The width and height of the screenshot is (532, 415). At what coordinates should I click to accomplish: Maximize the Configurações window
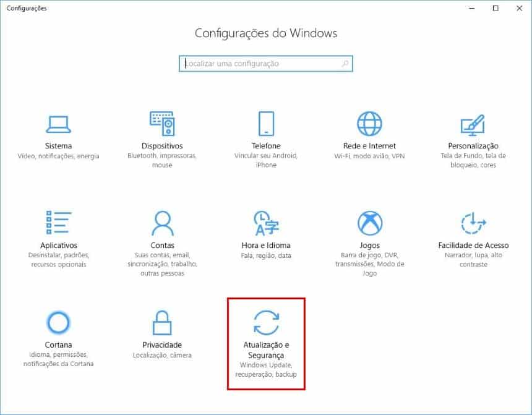pos(496,8)
